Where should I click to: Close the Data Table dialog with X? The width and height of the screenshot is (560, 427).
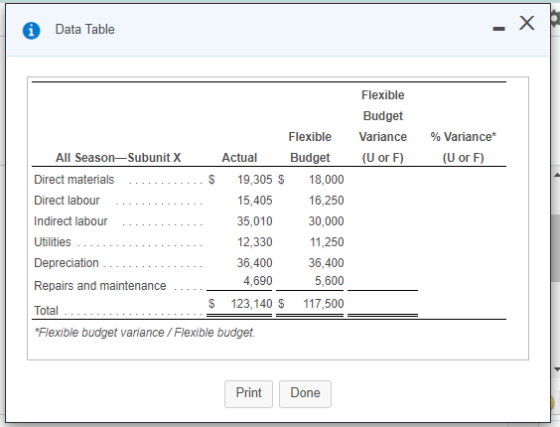click(x=527, y=23)
